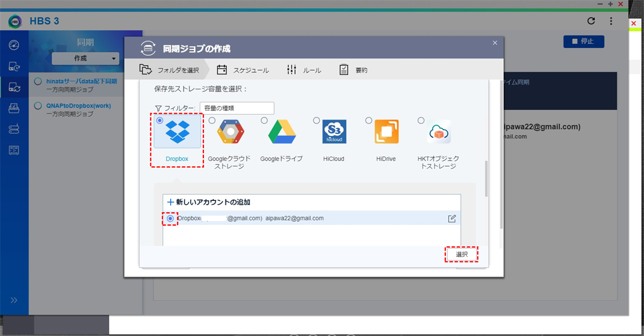Click the 停止 button
644x336 pixels.
pos(583,41)
